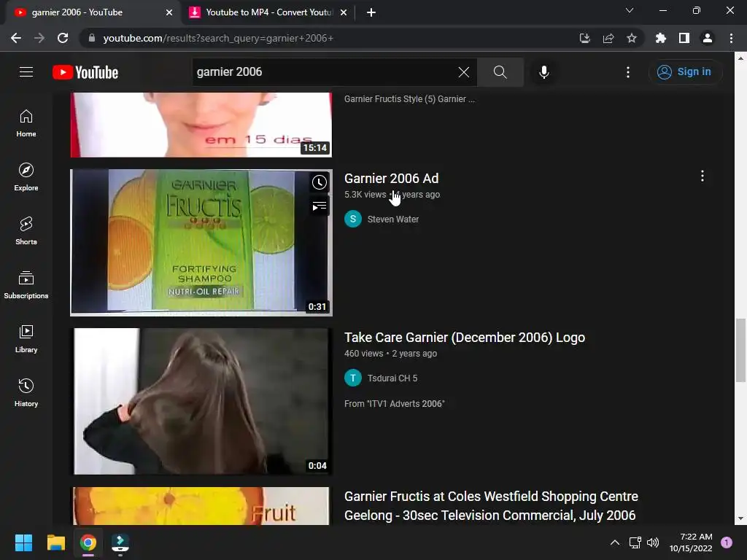
Task: Go back in browser history
Action: [x=16, y=38]
